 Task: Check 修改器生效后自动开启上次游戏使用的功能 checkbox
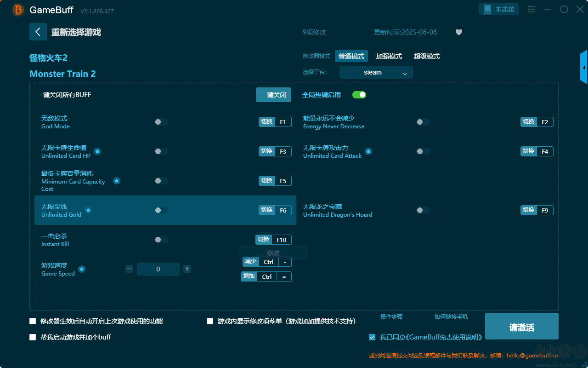33,321
